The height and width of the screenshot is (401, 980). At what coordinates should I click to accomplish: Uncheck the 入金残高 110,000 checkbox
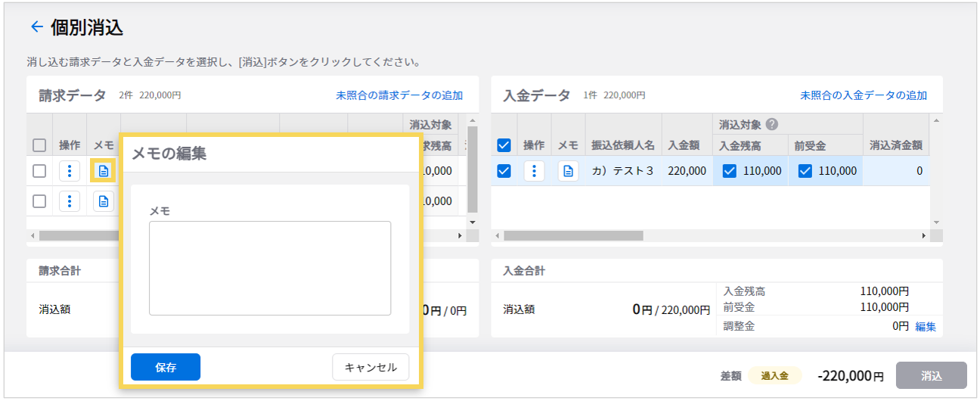[730, 171]
